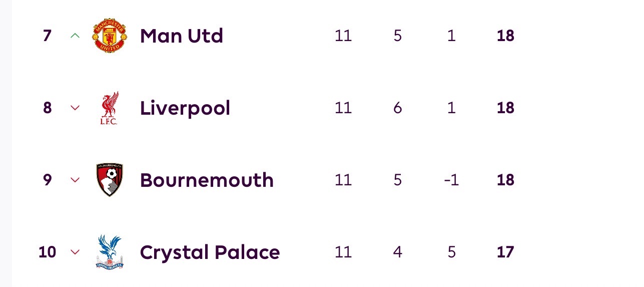Open the Liverpool team link
Image resolution: width=644 pixels, height=287 pixels.
pyautogui.click(x=185, y=108)
